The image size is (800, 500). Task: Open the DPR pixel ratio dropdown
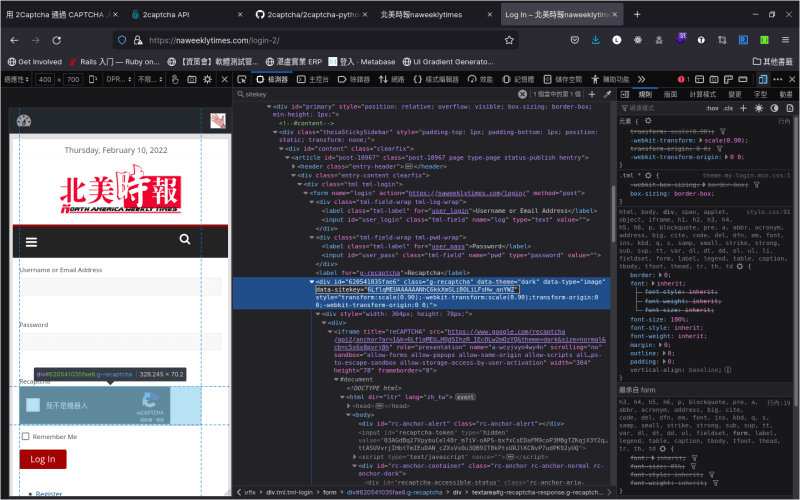118,79
